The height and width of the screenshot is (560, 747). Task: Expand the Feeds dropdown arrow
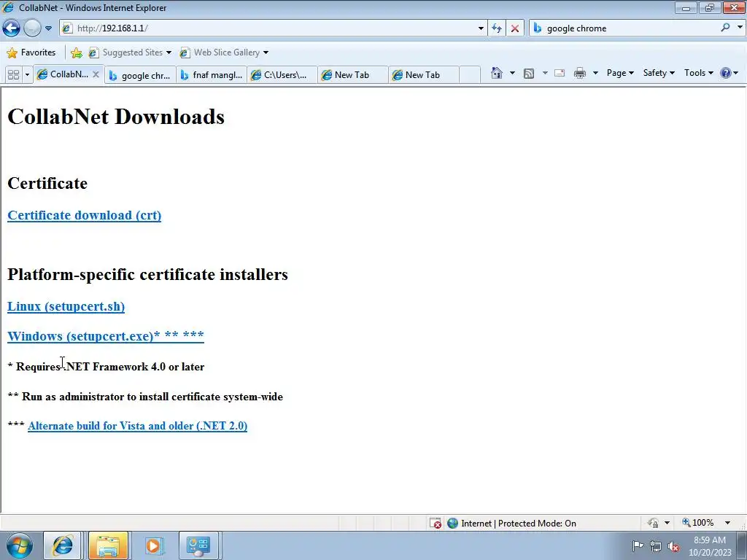pyautogui.click(x=545, y=73)
